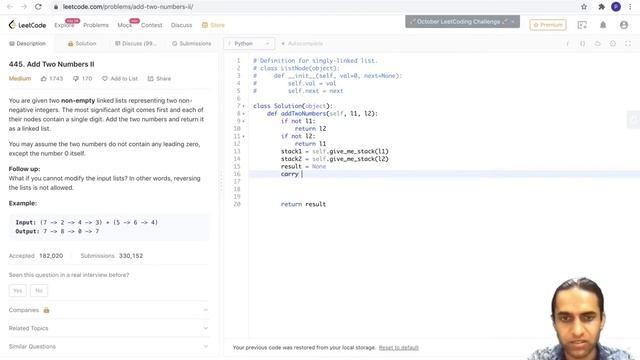640x360 pixels.
Task: Open the Mock menu
Action: [x=124, y=25]
